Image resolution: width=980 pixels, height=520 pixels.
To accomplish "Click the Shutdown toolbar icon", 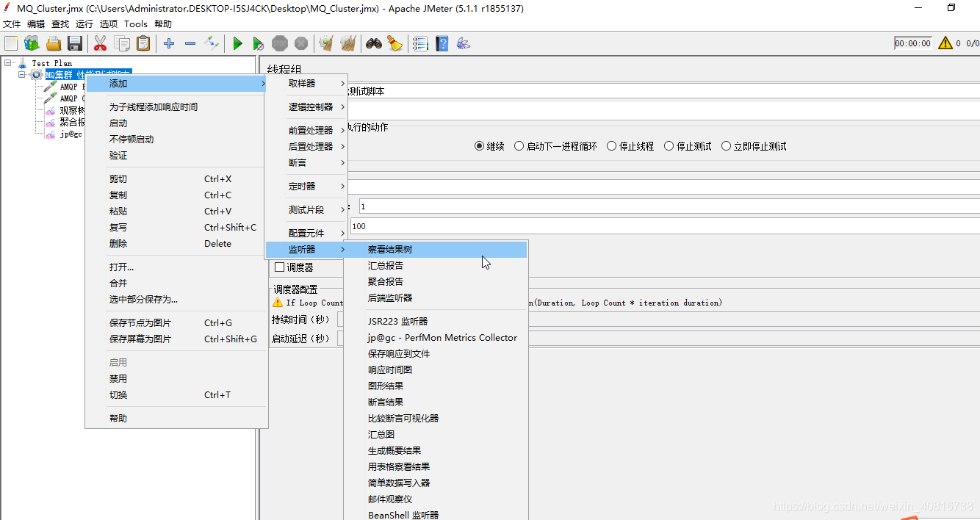I will (301, 43).
